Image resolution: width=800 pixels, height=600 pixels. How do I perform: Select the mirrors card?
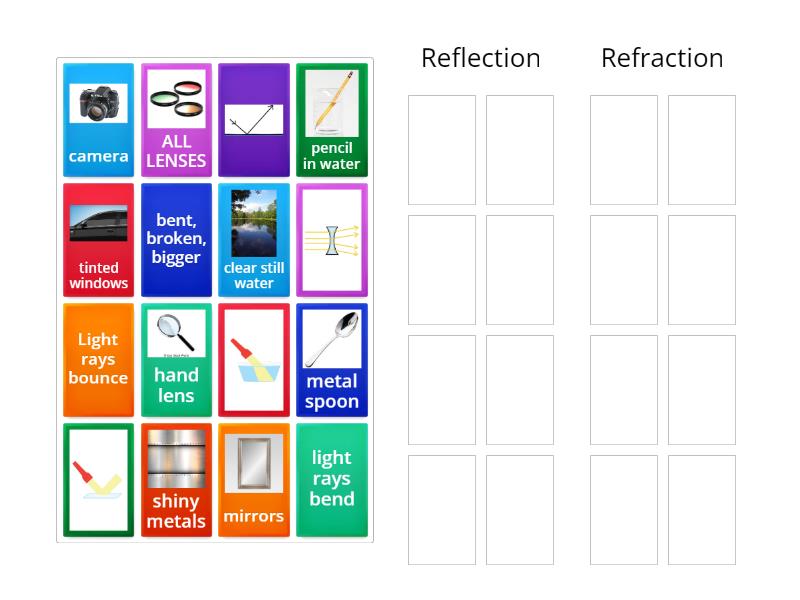(x=254, y=480)
